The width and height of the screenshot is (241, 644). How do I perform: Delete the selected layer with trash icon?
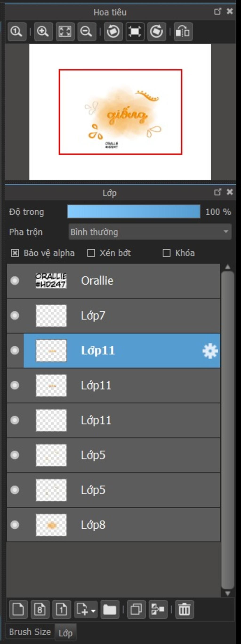point(185,609)
